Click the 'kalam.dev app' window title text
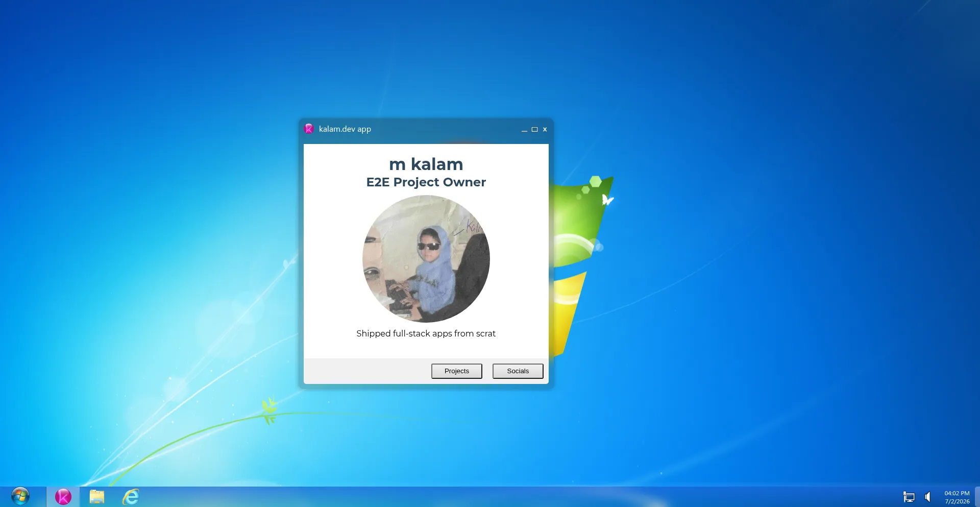Screen dimensions: 980x507 click(x=345, y=129)
